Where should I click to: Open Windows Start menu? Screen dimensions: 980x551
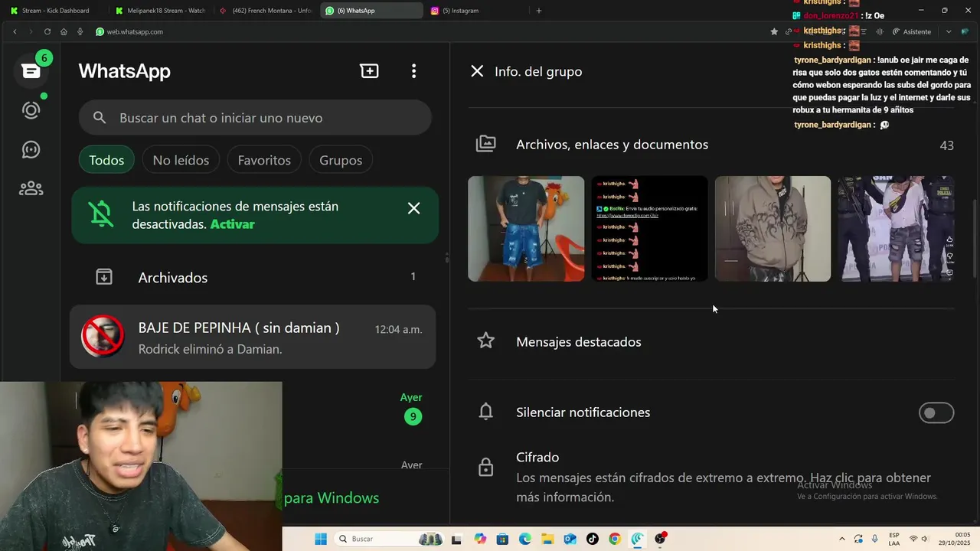coord(321,539)
